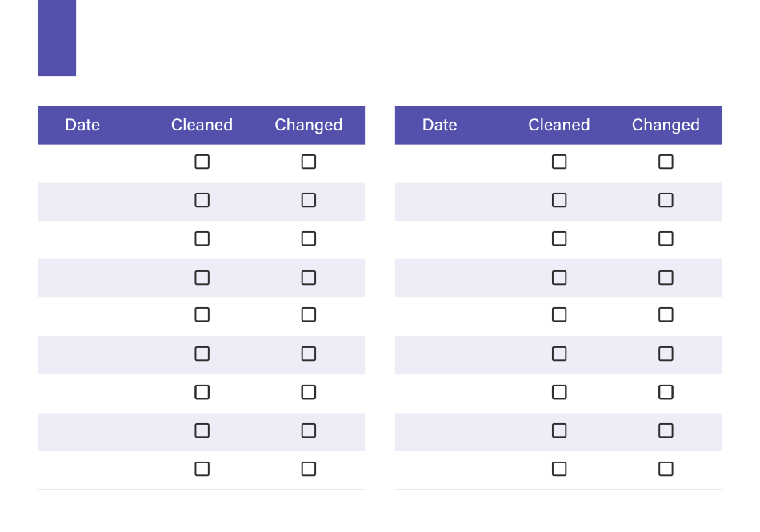Check first-row Cleaned box in left table

[x=202, y=162]
